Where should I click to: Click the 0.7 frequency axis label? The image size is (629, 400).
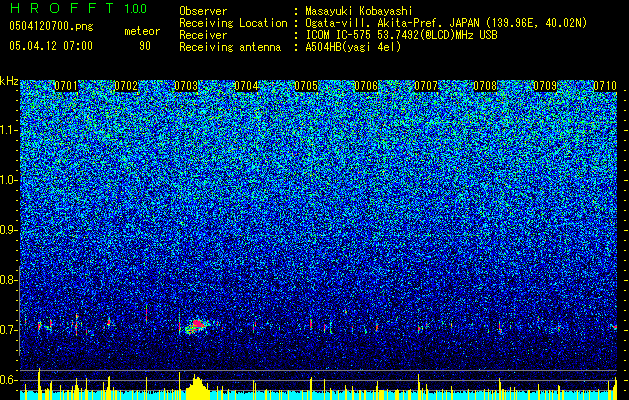point(7,330)
